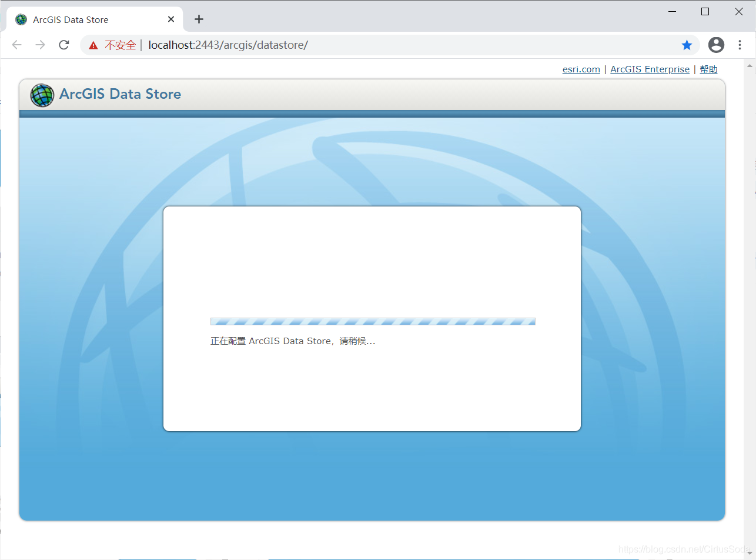Open the Chrome profile avatar icon
The image size is (756, 560).
pos(716,45)
